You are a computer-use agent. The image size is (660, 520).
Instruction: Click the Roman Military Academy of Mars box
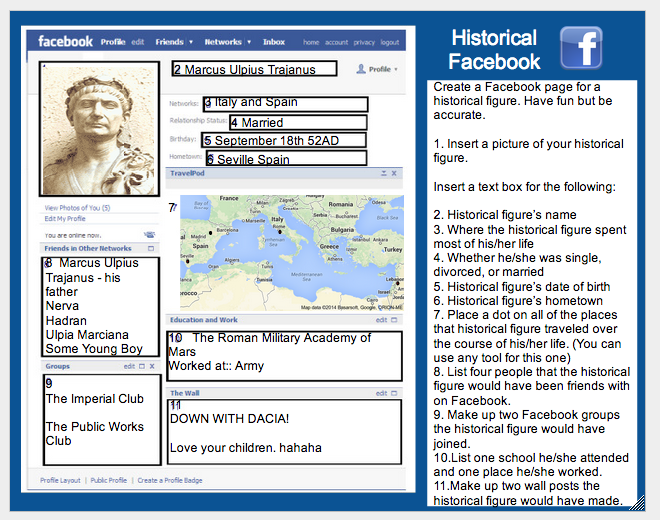(x=285, y=356)
